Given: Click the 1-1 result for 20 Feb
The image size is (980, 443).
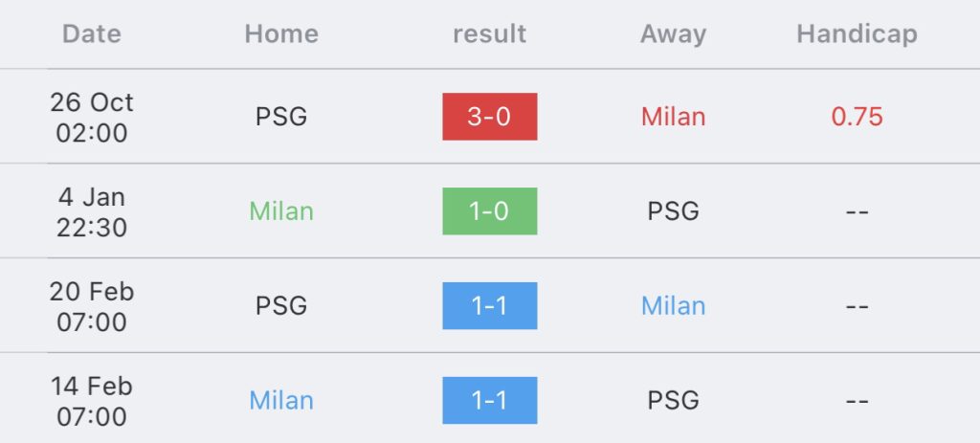Looking at the screenshot, I should click(x=490, y=306).
